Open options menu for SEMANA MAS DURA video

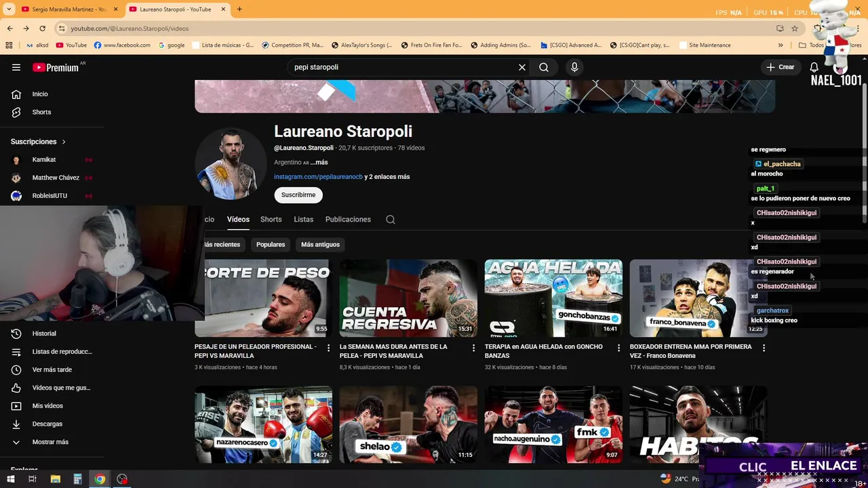pyautogui.click(x=474, y=348)
